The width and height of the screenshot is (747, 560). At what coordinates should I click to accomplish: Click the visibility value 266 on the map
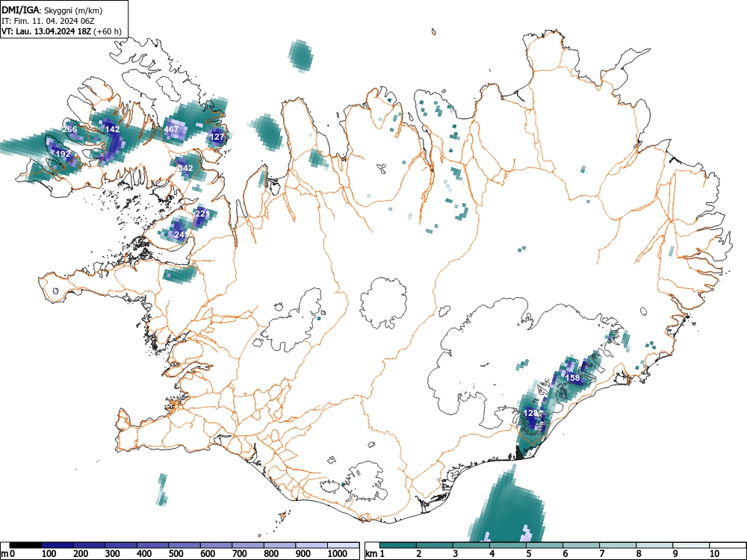coord(69,129)
